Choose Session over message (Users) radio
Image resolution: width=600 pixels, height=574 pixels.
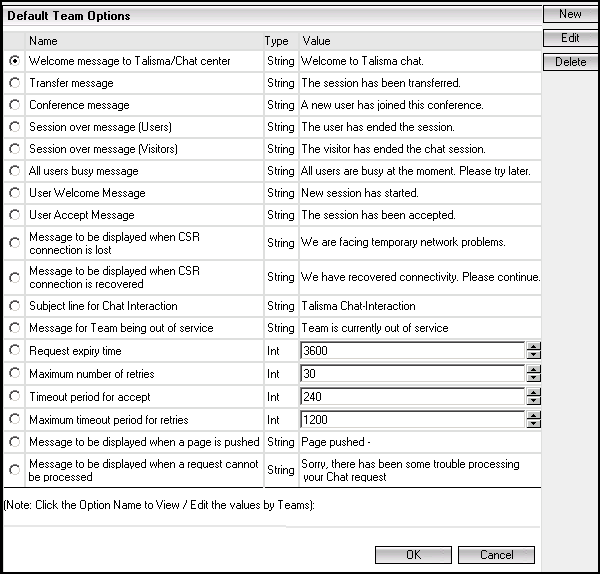coord(15,127)
